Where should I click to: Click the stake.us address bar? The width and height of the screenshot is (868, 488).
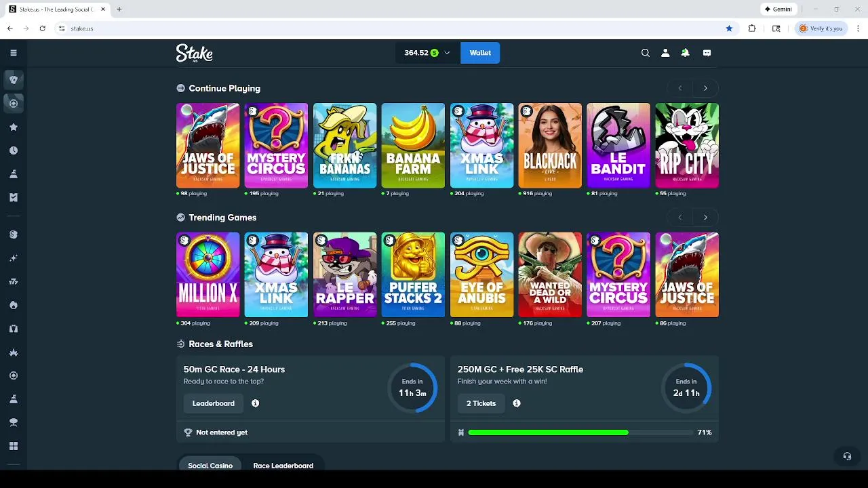pos(390,28)
